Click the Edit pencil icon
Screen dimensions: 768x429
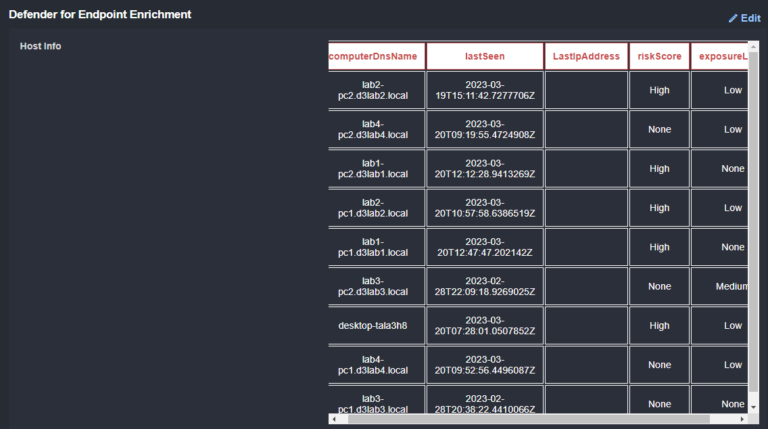733,19
